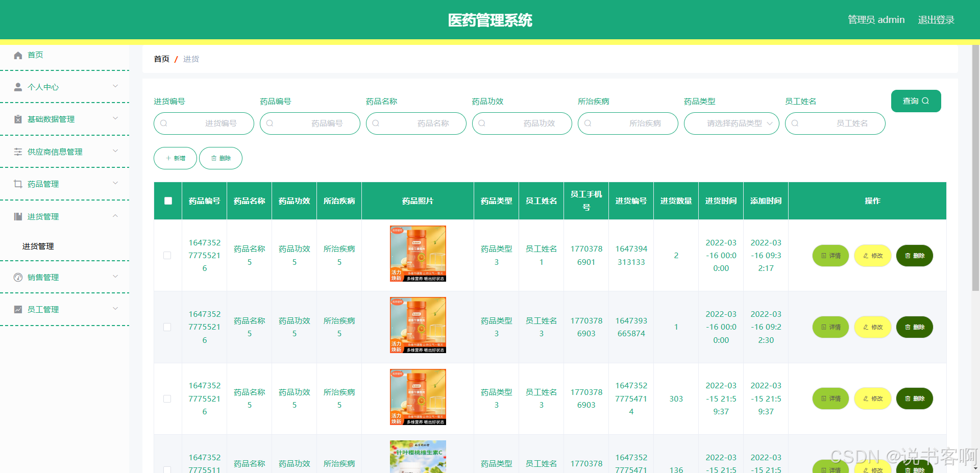Viewport: 980px width, 473px height.
Task: Open 员工管理 using its chart icon
Action: tap(18, 309)
